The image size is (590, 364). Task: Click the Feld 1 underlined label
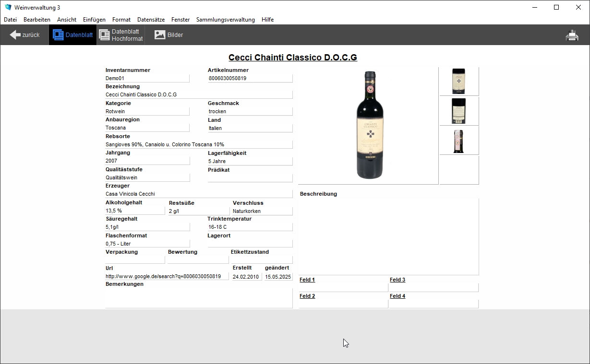click(x=307, y=280)
